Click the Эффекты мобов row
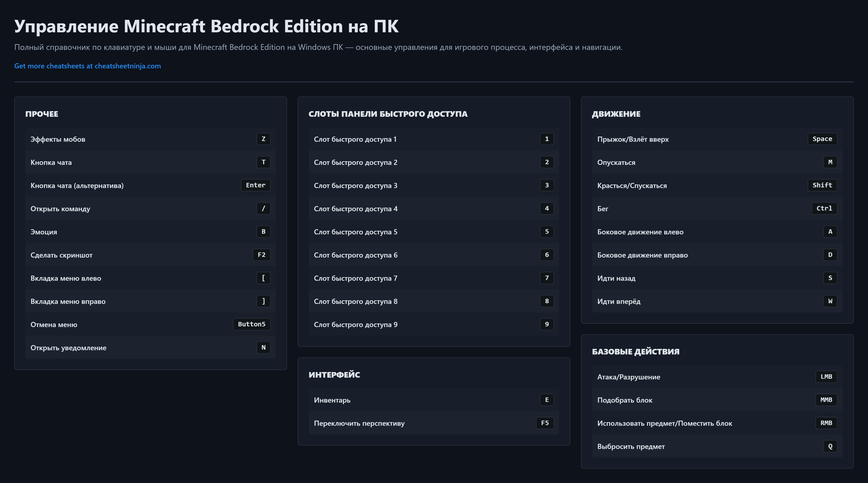The height and width of the screenshot is (483, 868). [x=150, y=139]
